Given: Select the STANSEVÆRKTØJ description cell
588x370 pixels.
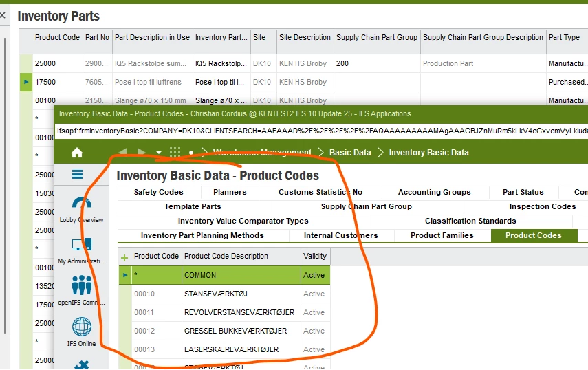Looking at the screenshot, I should click(241, 294).
